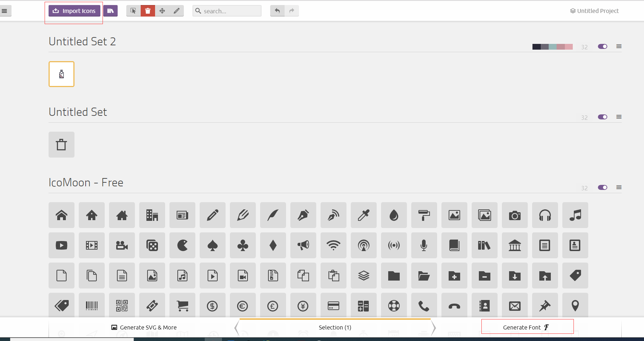
Task: Toggle the IcoMoon - Free set switch
Action: (603, 187)
